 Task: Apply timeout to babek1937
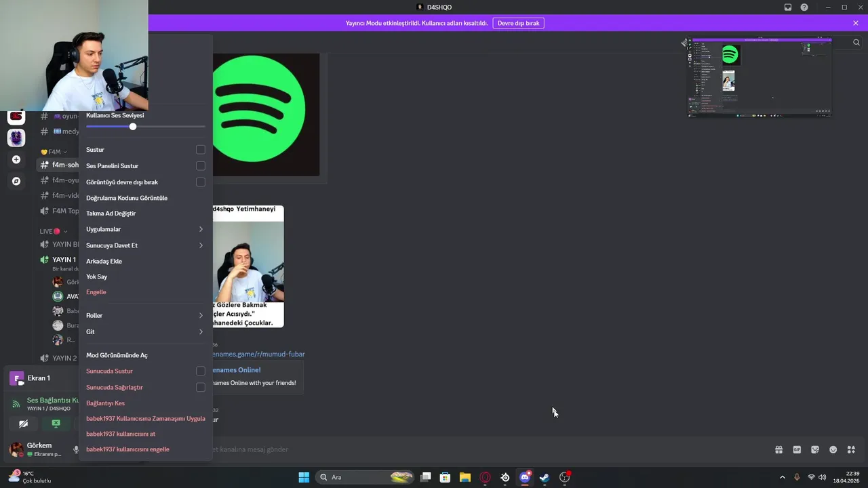coord(144,418)
